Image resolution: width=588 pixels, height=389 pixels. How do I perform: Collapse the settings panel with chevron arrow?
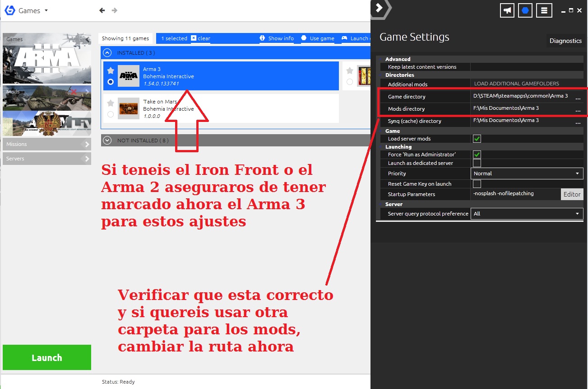tap(380, 8)
